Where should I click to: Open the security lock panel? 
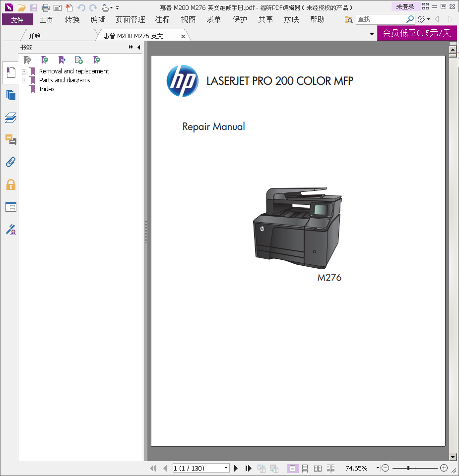11,184
